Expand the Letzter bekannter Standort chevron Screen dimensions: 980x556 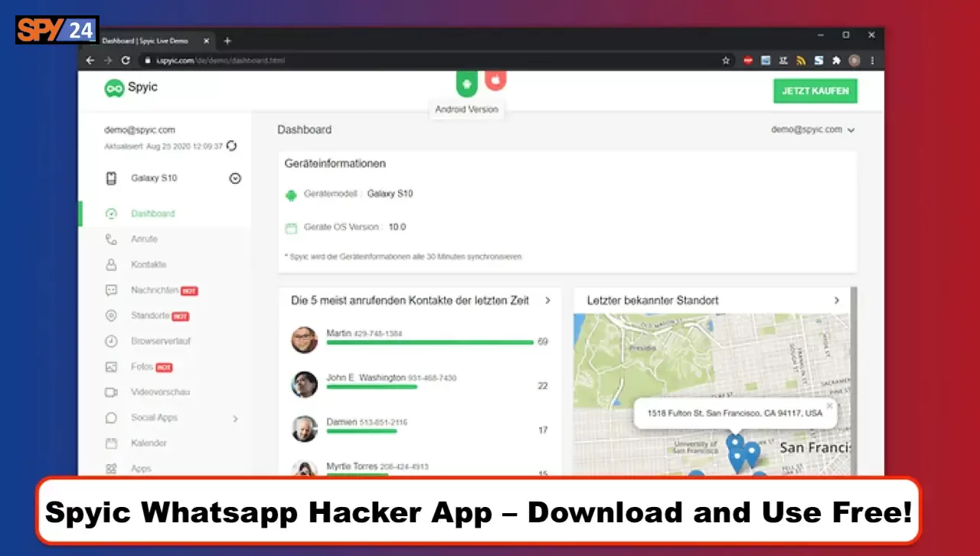pyautogui.click(x=836, y=300)
